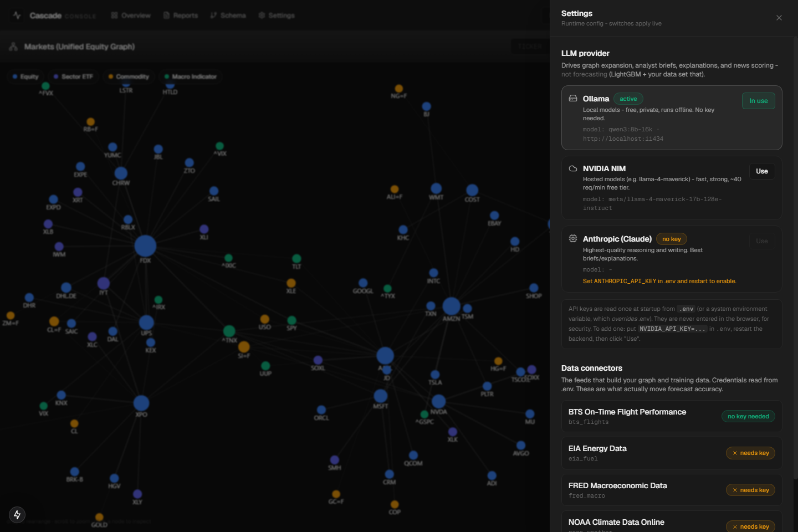Select the MSFT node in the graph
Image resolution: width=798 pixels, height=532 pixels.
pos(380,396)
